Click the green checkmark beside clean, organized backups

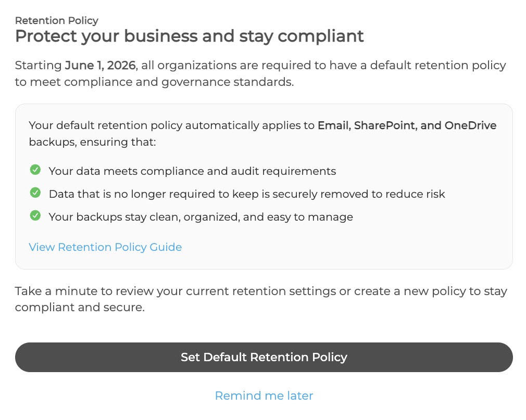click(35, 215)
